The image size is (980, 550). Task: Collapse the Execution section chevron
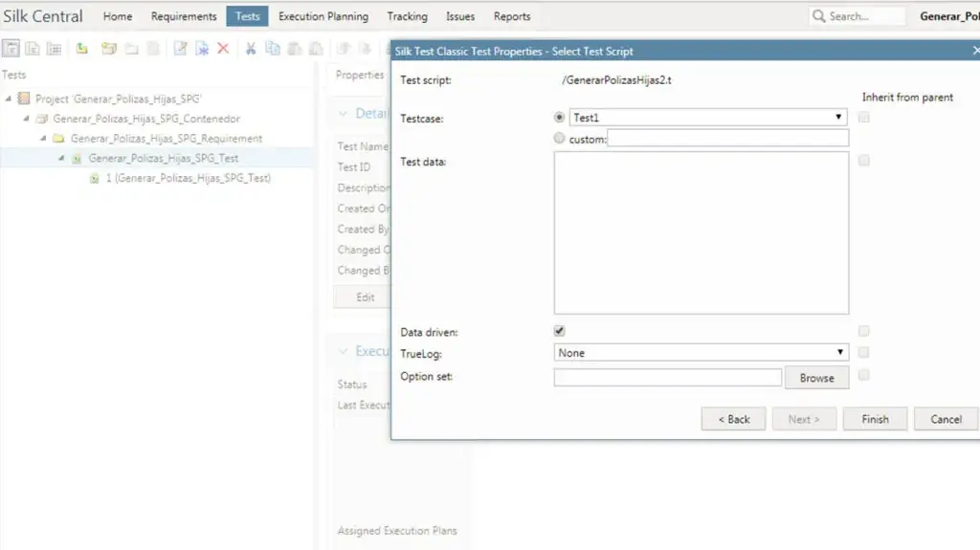[x=343, y=351]
